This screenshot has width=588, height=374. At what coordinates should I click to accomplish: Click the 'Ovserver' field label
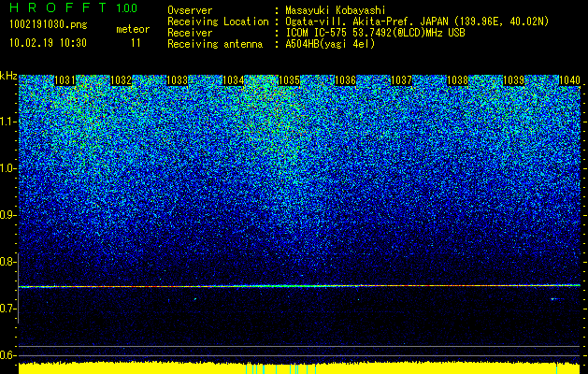tap(190, 10)
